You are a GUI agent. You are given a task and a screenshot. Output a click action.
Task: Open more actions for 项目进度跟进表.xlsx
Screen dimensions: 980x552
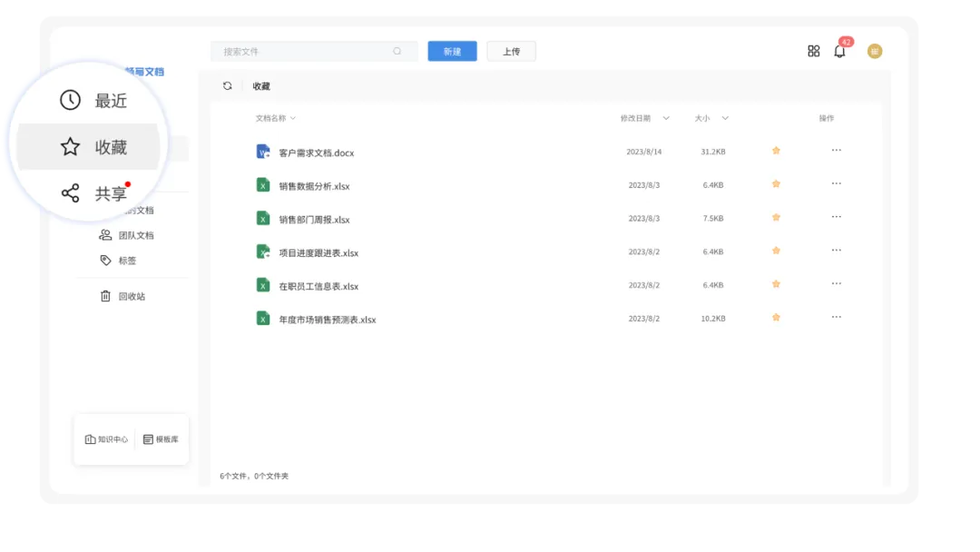(x=837, y=250)
